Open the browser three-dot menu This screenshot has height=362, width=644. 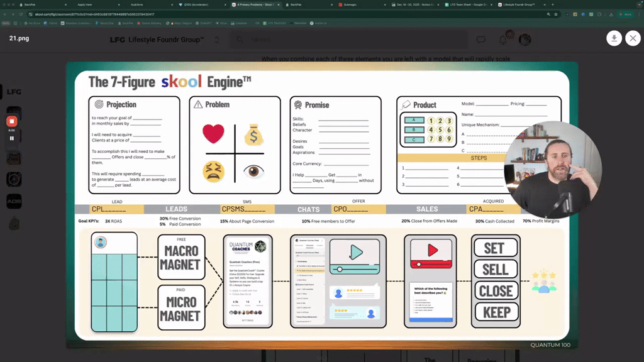point(640,14)
